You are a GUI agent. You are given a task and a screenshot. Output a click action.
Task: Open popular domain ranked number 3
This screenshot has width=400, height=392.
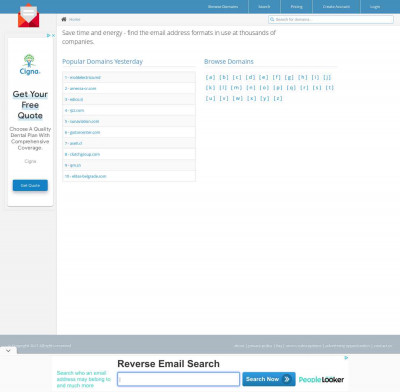(x=74, y=99)
